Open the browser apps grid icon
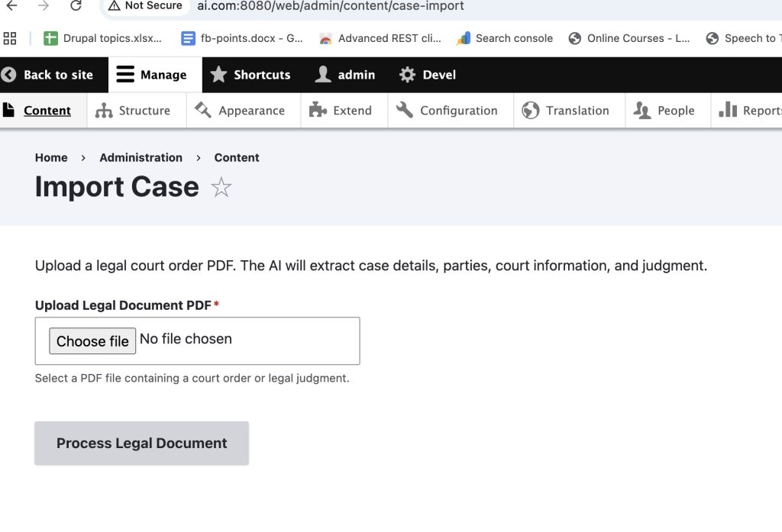 [10, 38]
